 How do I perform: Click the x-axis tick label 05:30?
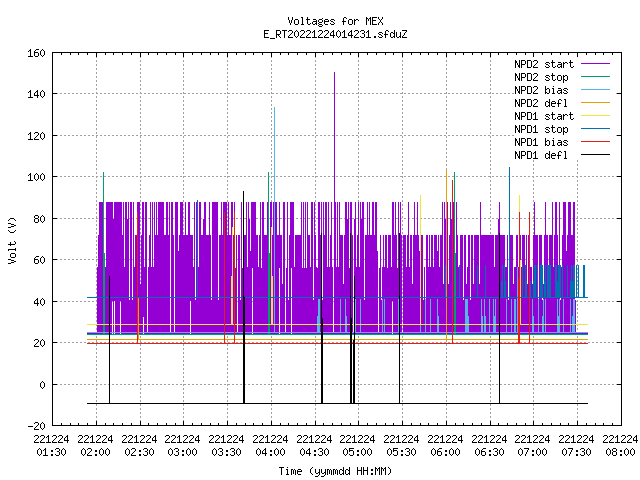point(401,452)
